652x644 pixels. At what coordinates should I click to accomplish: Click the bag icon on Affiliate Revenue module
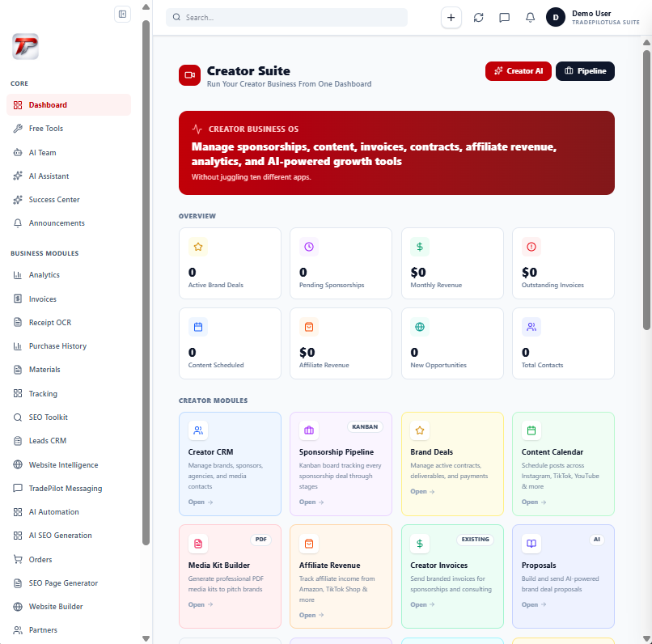(309, 544)
